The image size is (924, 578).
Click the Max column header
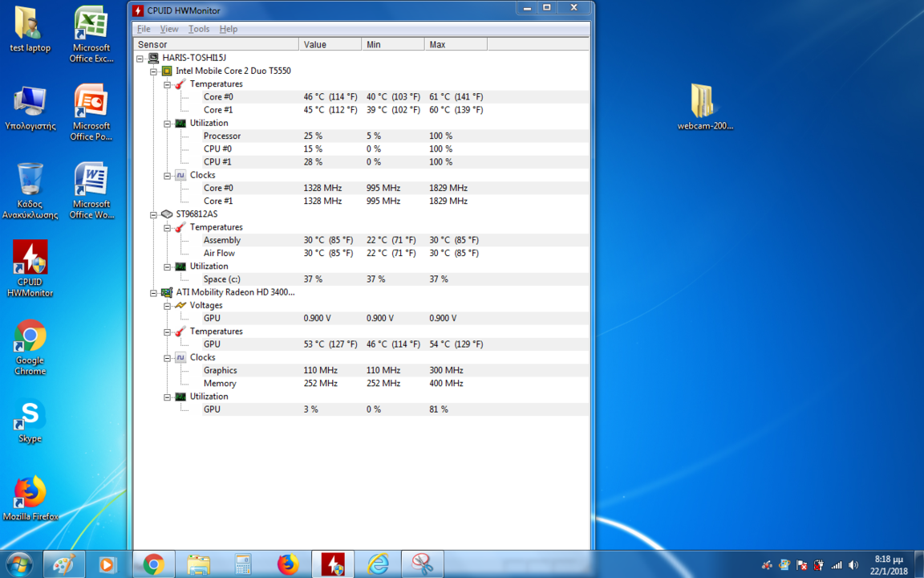point(456,44)
